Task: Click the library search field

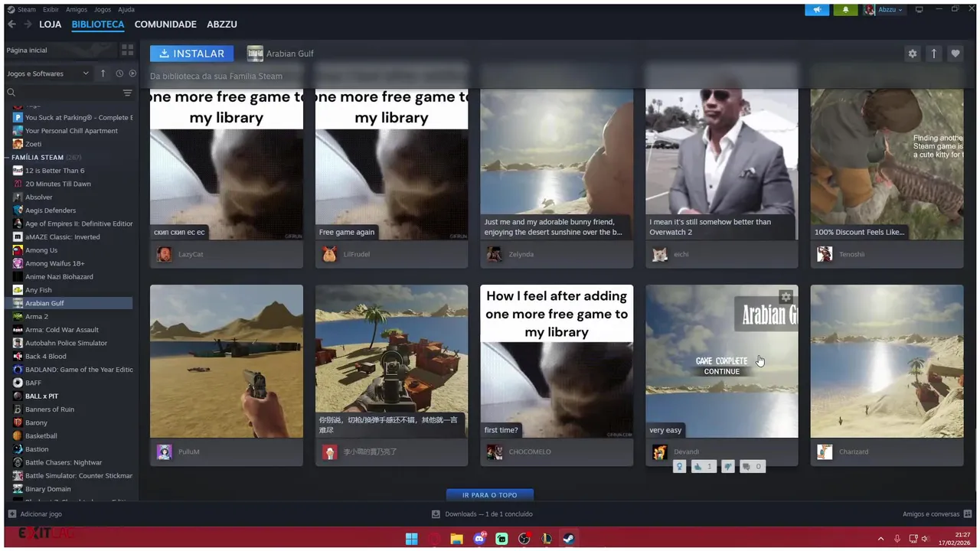Action: click(65, 93)
